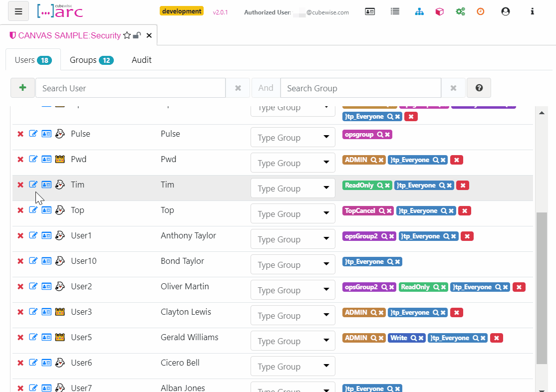Switch to the Groups tab

91,60
